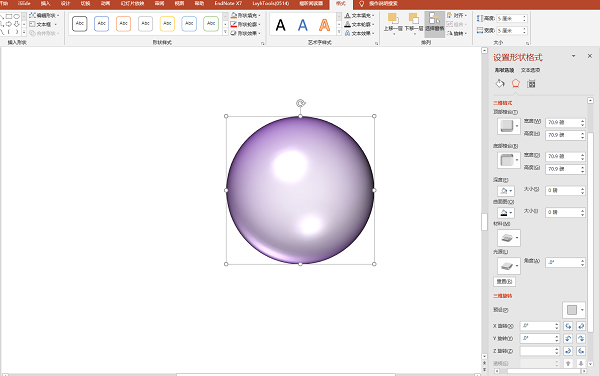Expand shape styles gallery more arrow
This screenshot has width=600, height=376.
[225, 33]
